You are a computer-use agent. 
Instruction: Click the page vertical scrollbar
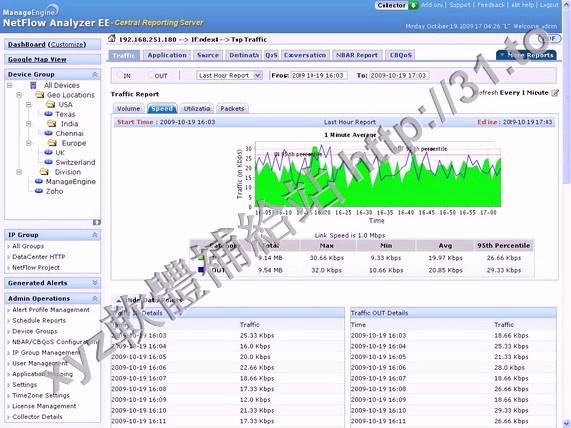pyautogui.click(x=567, y=214)
